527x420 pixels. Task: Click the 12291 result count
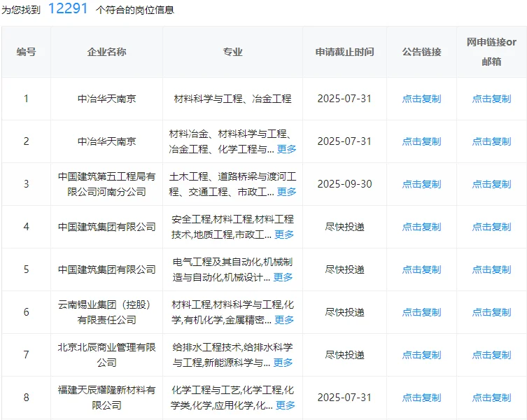68,8
